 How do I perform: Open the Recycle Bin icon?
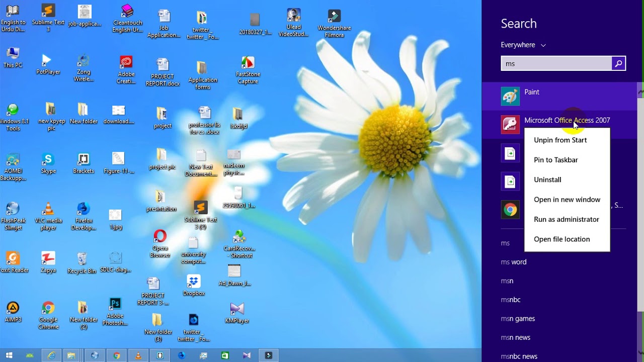point(82,263)
